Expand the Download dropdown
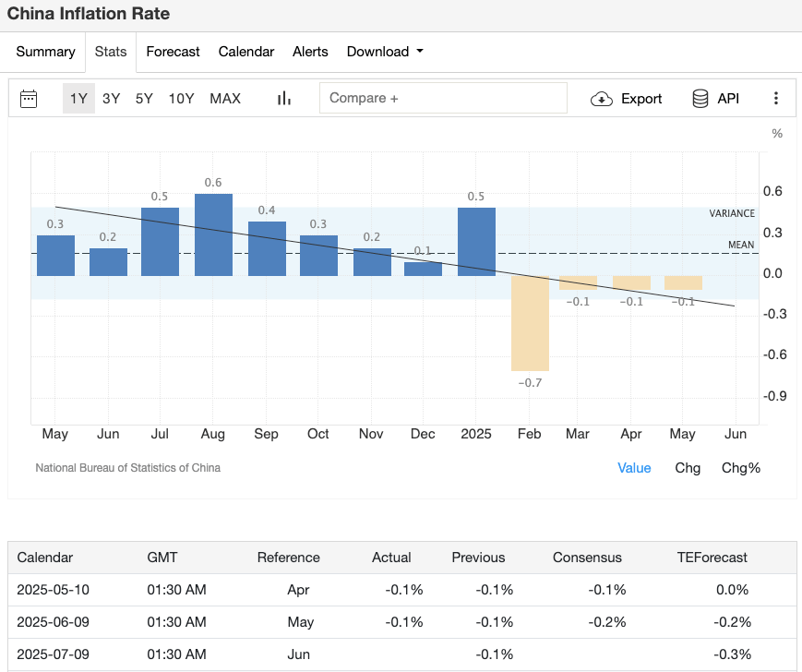The width and height of the screenshot is (802, 672). pyautogui.click(x=385, y=52)
